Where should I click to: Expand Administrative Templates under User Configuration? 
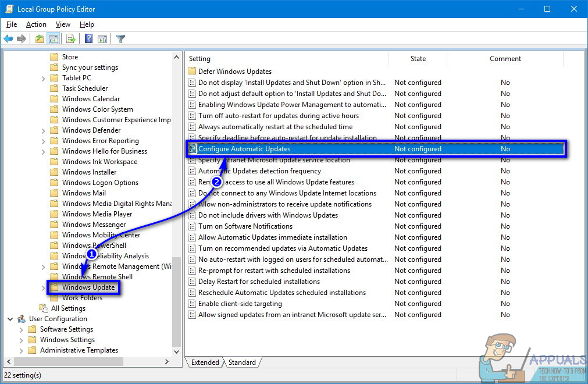click(22, 350)
